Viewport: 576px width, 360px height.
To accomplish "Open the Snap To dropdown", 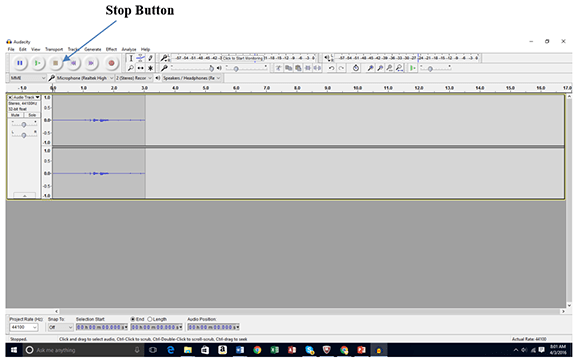I will [61, 327].
